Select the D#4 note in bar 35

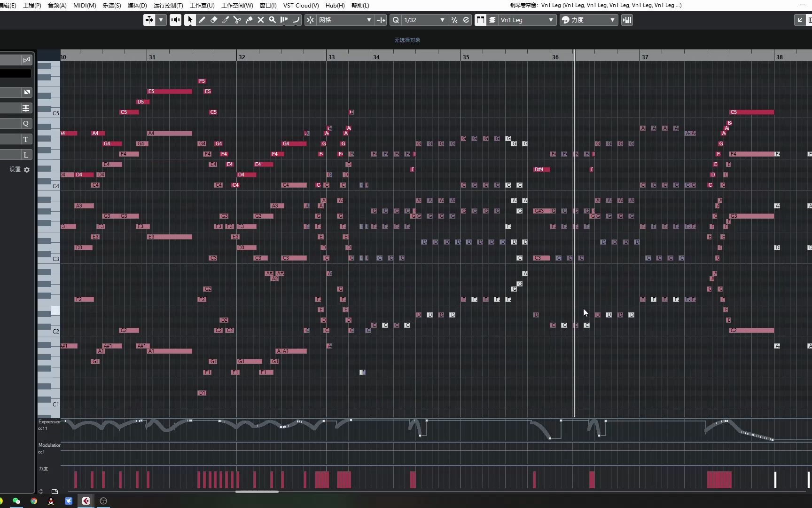541,169
